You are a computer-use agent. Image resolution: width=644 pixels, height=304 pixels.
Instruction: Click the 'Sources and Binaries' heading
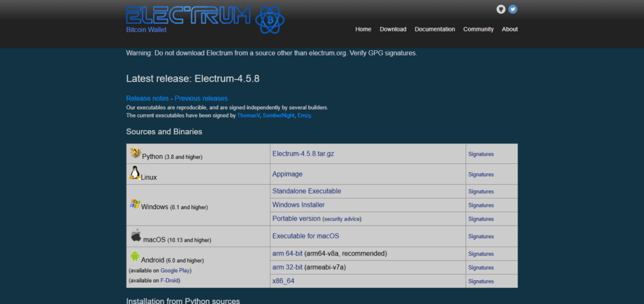(164, 132)
